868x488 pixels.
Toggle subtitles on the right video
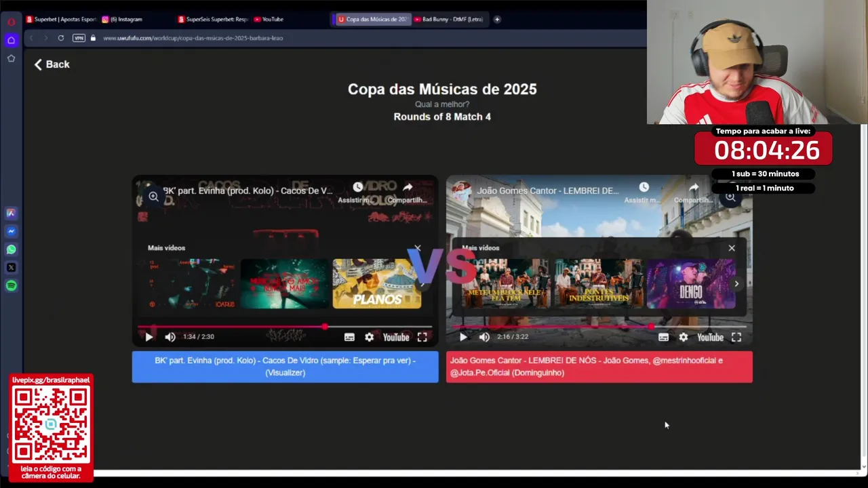[x=663, y=337]
